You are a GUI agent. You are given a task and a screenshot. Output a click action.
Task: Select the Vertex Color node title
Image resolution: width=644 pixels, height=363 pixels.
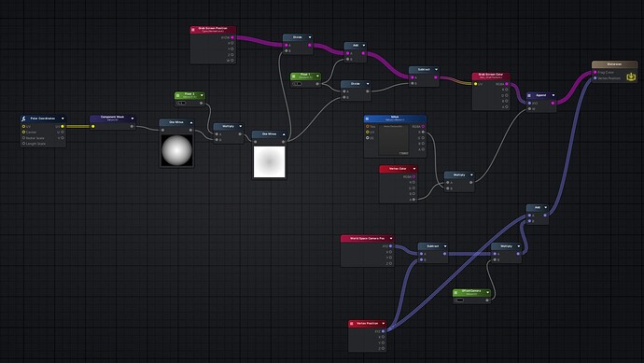click(x=398, y=169)
